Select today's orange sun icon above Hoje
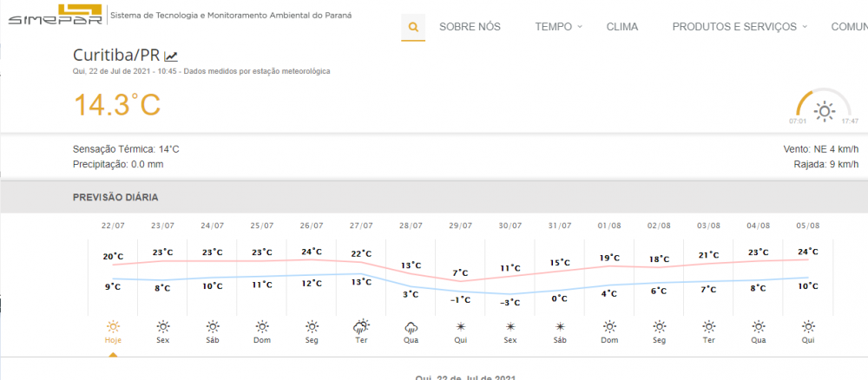This screenshot has height=380, width=868. 113,327
